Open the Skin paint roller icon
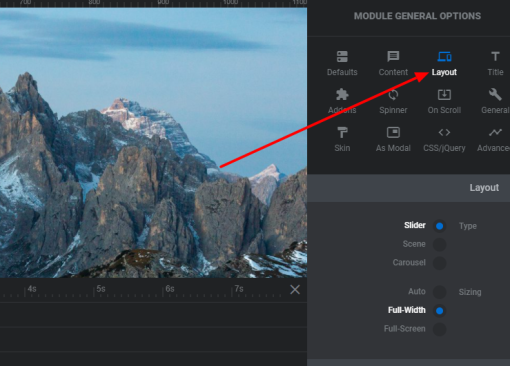Image resolution: width=510 pixels, height=366 pixels. 342,133
